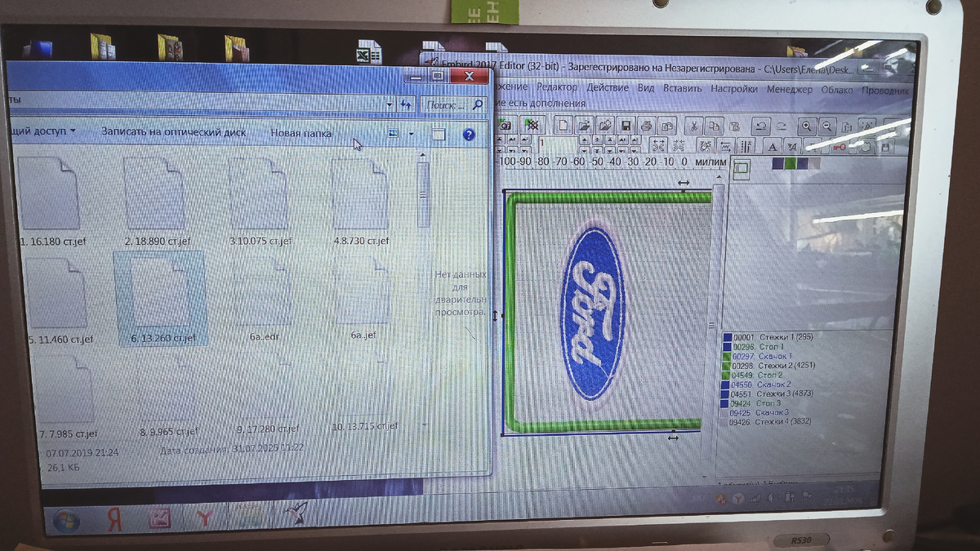This screenshot has height=551, width=980.
Task: Select the gray thread color swatch
Action: point(814,165)
